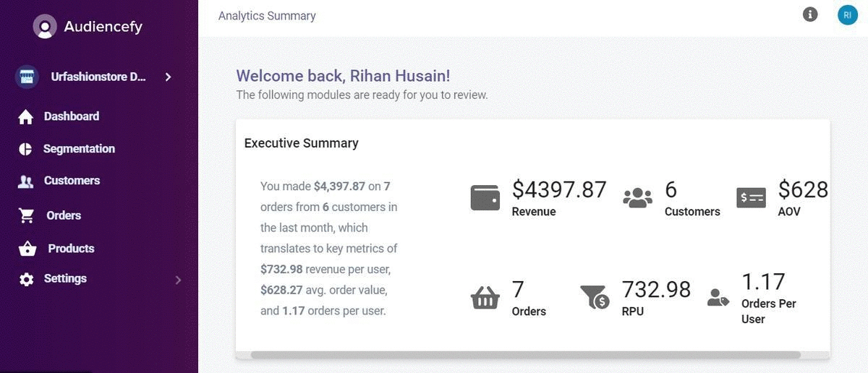Open the Segmentation menu item
This screenshot has height=373, width=868.
point(79,149)
